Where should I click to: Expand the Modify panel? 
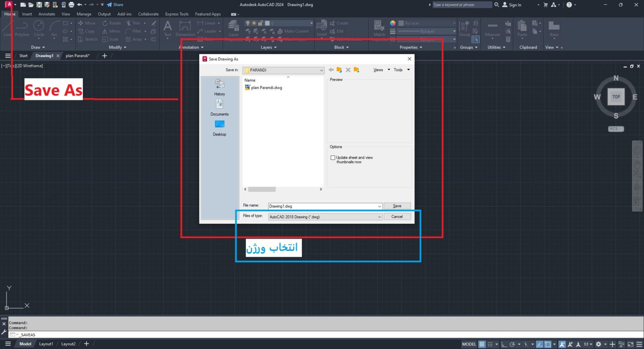[118, 47]
